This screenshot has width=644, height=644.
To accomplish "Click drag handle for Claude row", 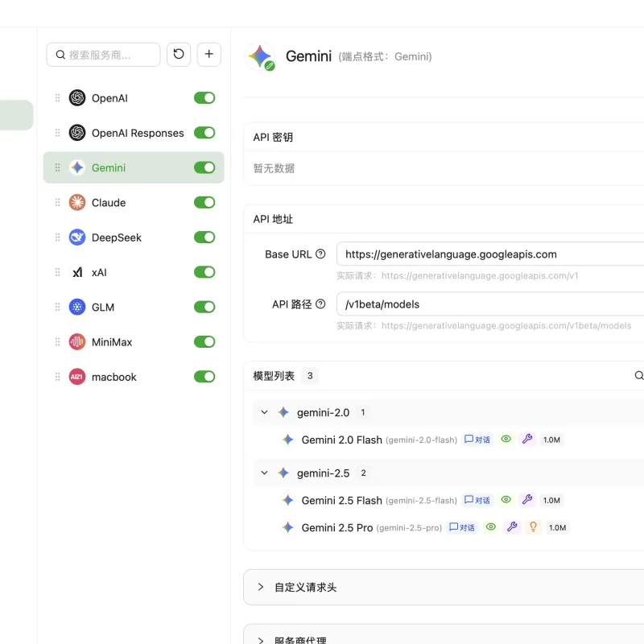I will pos(57,203).
